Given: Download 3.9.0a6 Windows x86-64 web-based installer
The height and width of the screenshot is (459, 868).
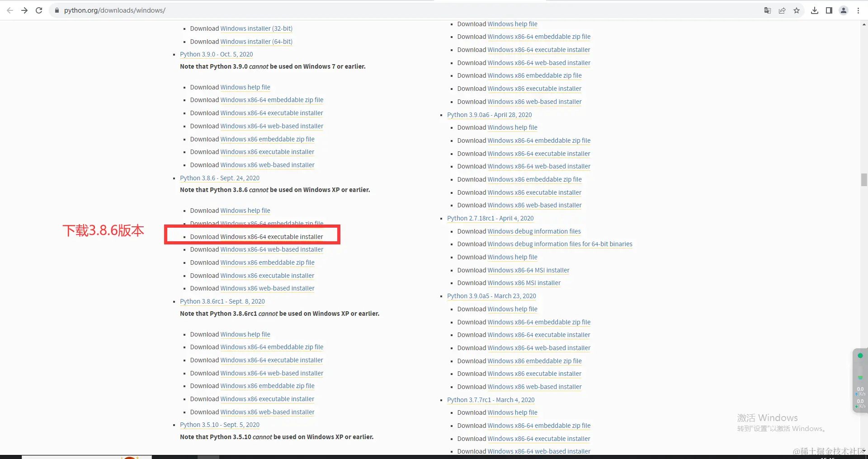Looking at the screenshot, I should point(539,166).
